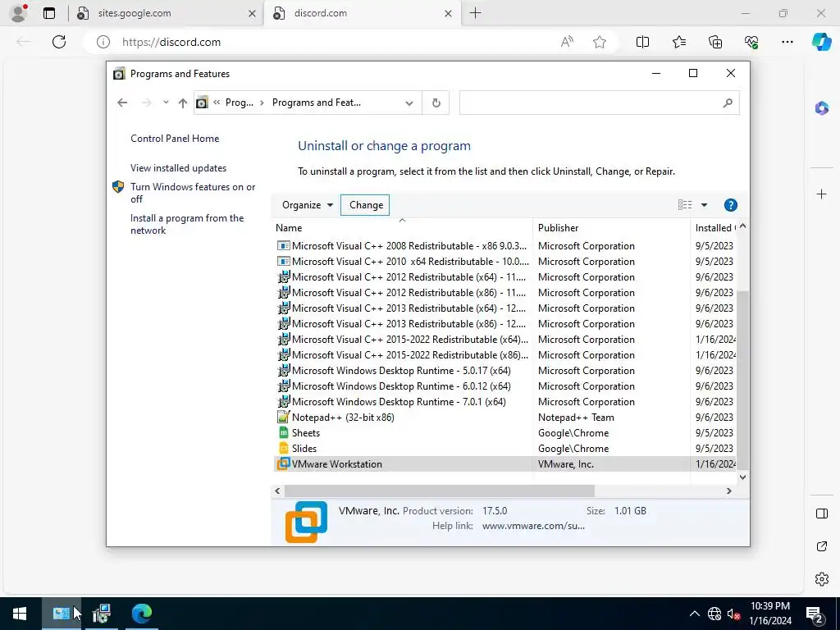
Task: Open Edge Settings and more menu
Action: pyautogui.click(x=787, y=42)
